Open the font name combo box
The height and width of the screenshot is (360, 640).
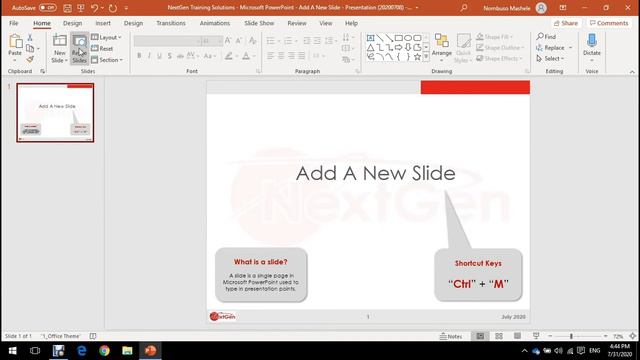pyautogui.click(x=167, y=41)
